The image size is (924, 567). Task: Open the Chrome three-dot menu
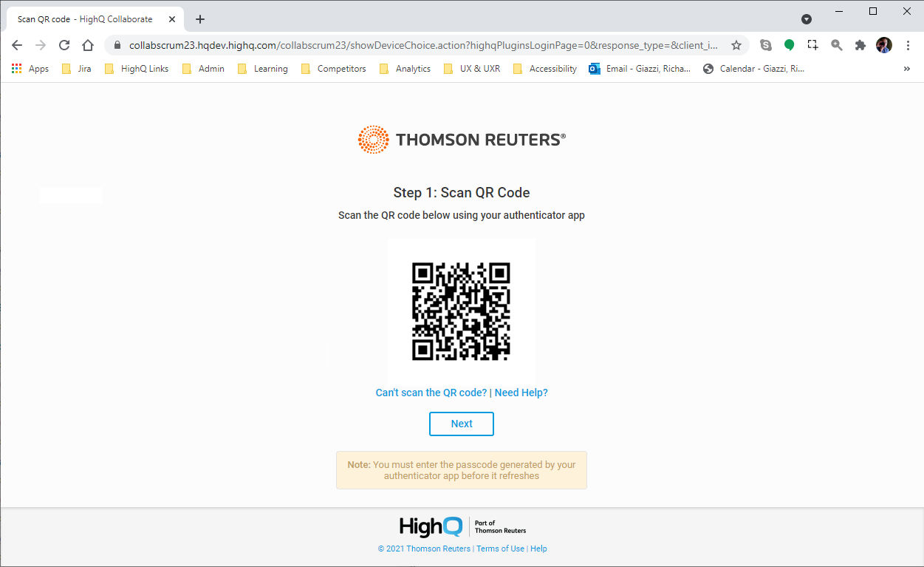pos(908,45)
